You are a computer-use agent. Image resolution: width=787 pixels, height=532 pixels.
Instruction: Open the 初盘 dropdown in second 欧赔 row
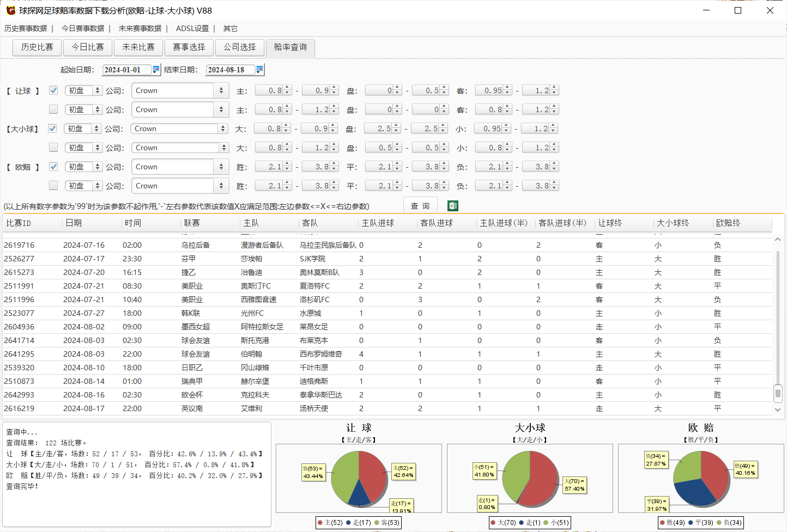pyautogui.click(x=83, y=186)
